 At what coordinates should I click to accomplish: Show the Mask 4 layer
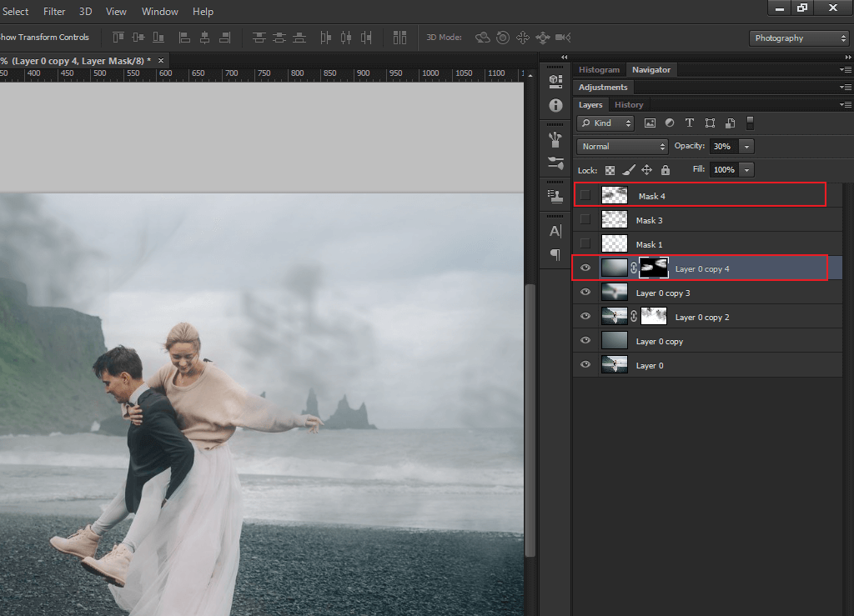pyautogui.click(x=585, y=195)
